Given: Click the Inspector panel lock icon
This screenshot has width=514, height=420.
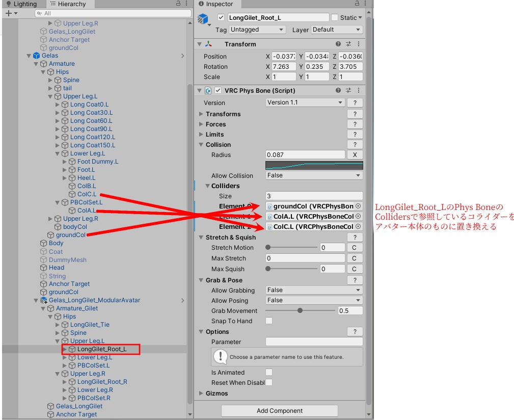Looking at the screenshot, I should click(357, 3).
